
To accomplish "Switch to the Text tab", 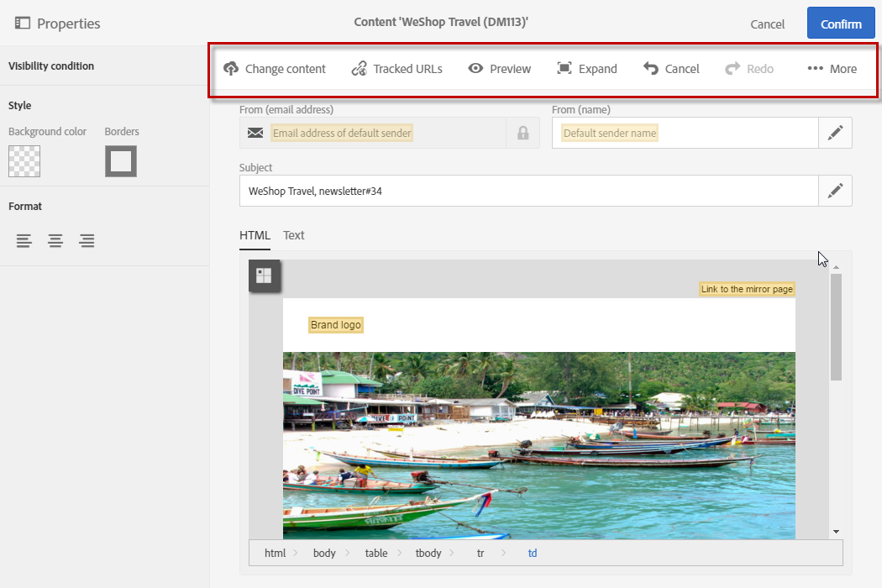I will pos(293,235).
